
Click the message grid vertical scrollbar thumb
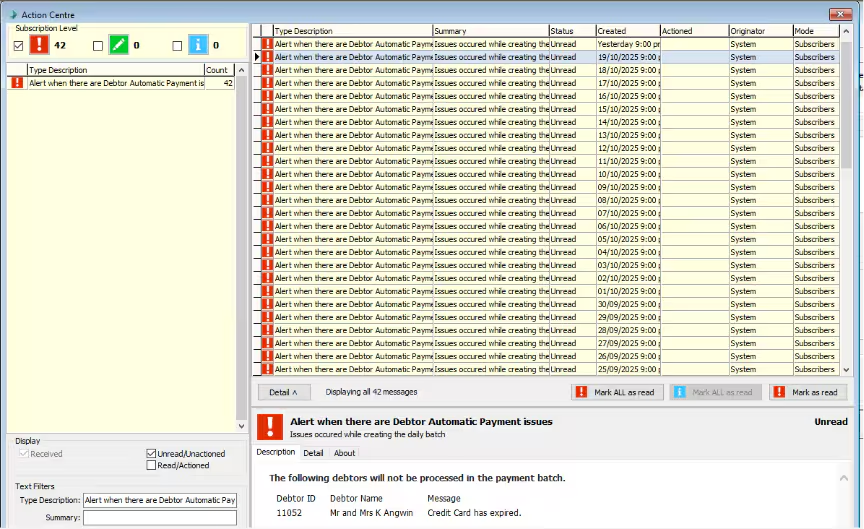[846, 103]
